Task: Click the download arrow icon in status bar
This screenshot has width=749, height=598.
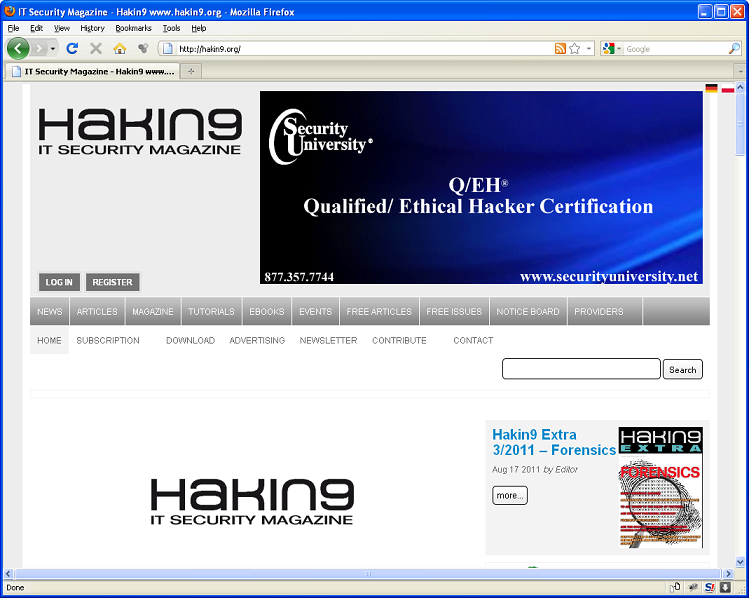Action: coord(725,587)
